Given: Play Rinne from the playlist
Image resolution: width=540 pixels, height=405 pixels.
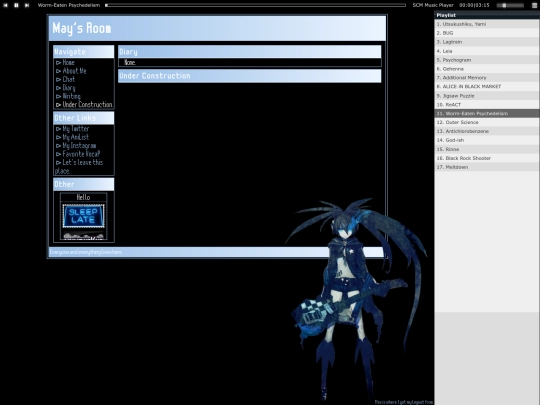Looking at the screenshot, I should [487, 149].
